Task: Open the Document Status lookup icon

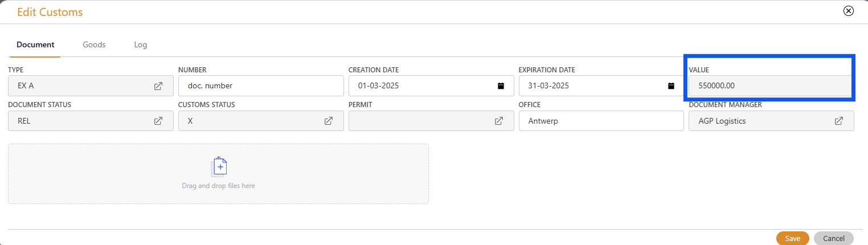Action: coord(158,121)
